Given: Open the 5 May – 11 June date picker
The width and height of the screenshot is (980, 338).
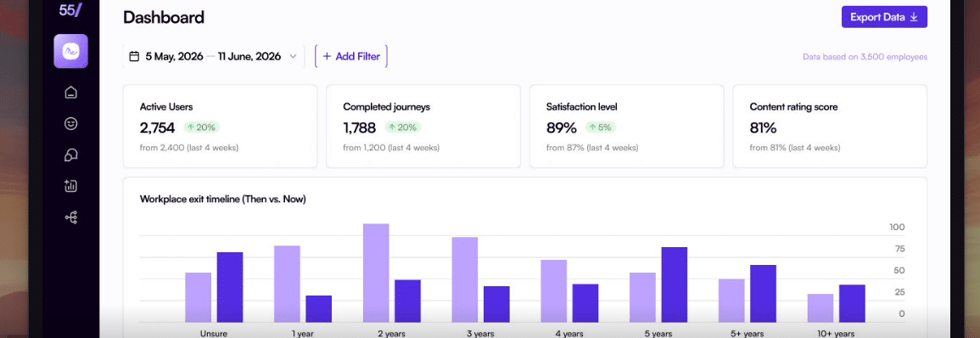Looking at the screenshot, I should pyautogui.click(x=213, y=56).
